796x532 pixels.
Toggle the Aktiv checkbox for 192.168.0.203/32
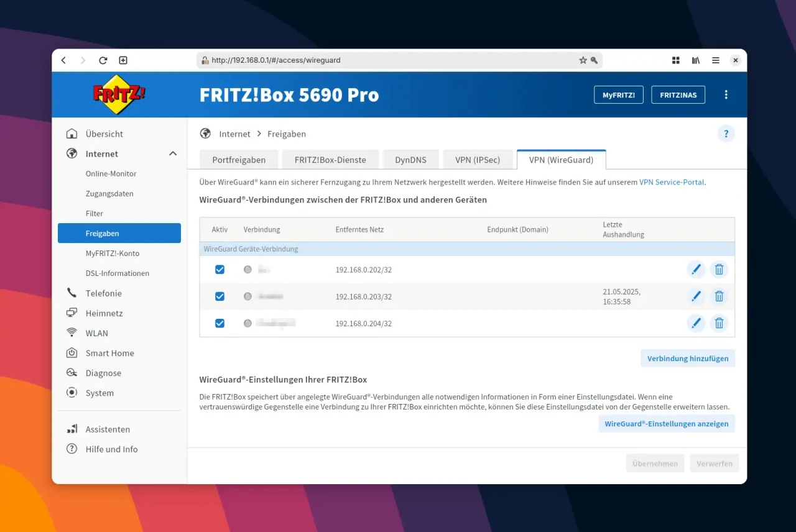(x=220, y=296)
